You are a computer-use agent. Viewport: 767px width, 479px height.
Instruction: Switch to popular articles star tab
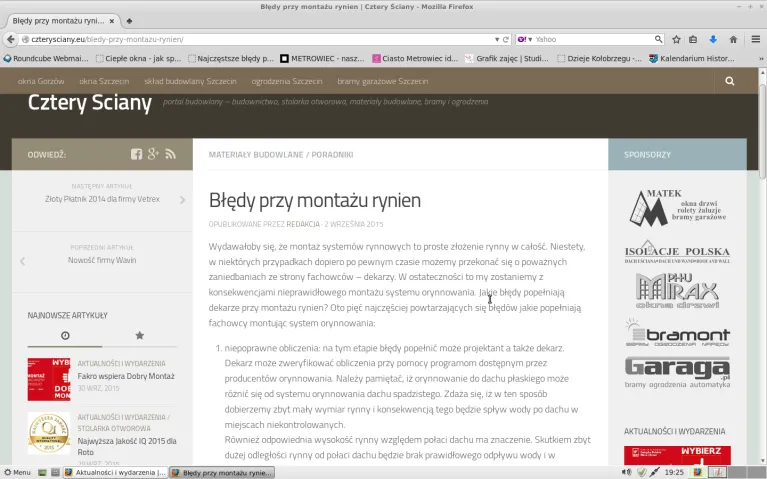[x=139, y=335]
